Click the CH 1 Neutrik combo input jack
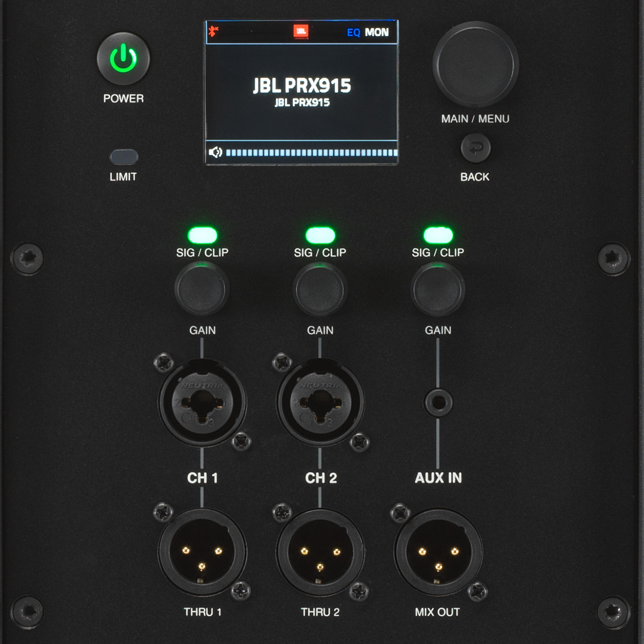This screenshot has height=644, width=644. coord(202,403)
